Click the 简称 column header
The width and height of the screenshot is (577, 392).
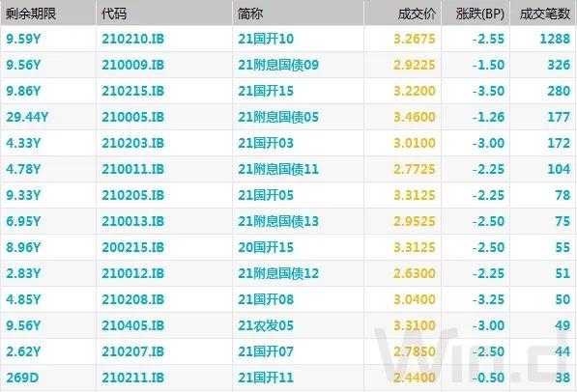pos(250,14)
